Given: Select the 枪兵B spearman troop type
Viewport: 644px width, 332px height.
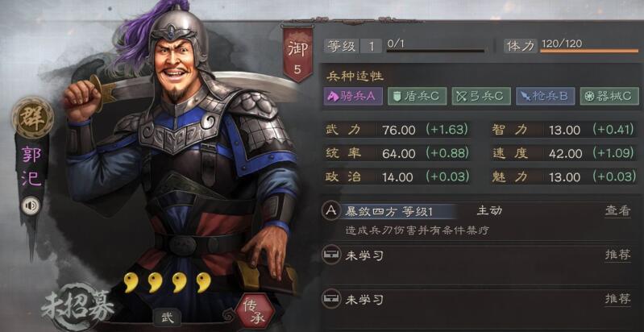Looking at the screenshot, I should (x=545, y=96).
